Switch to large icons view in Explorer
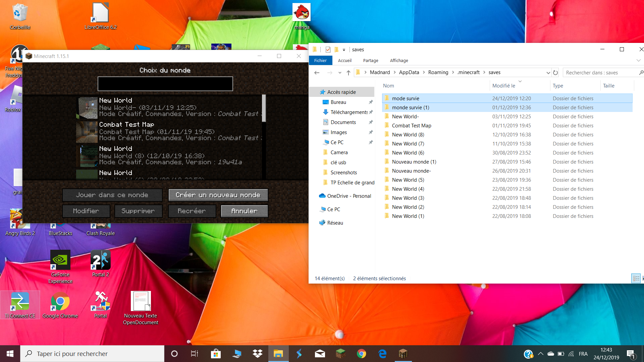The height and width of the screenshot is (362, 644). [x=642, y=278]
